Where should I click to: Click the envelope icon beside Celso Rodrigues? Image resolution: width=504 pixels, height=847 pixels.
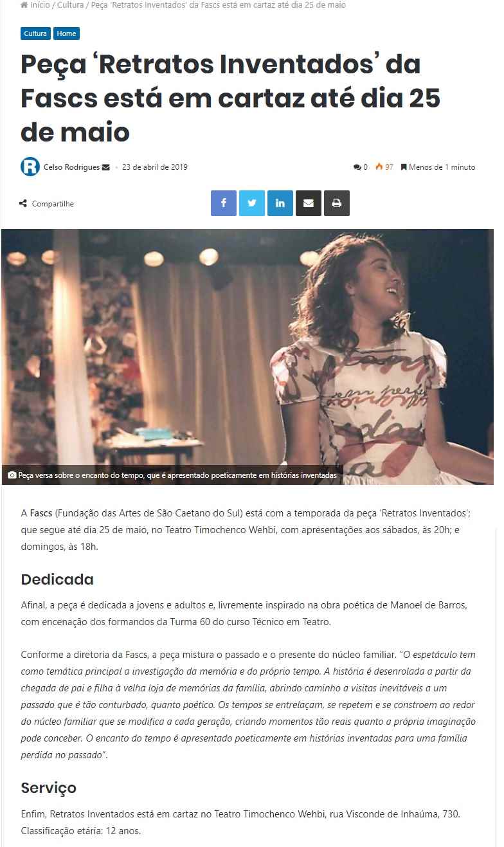(105, 167)
